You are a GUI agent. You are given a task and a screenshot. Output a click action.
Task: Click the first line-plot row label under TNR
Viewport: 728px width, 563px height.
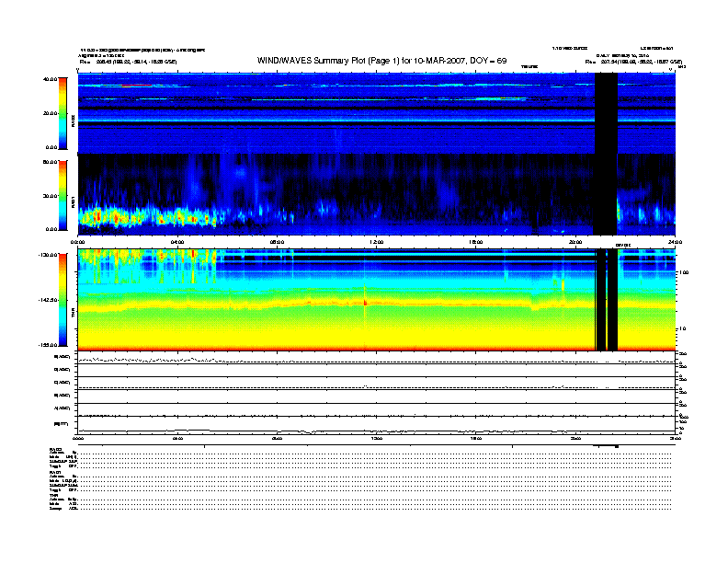coord(63,357)
